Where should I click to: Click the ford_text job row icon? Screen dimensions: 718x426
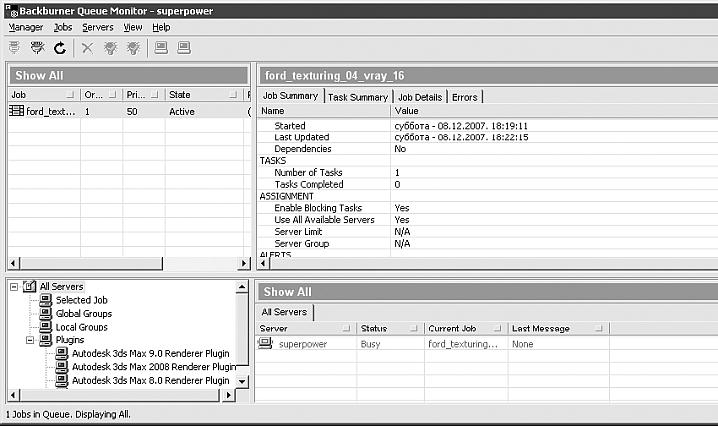(x=16, y=110)
